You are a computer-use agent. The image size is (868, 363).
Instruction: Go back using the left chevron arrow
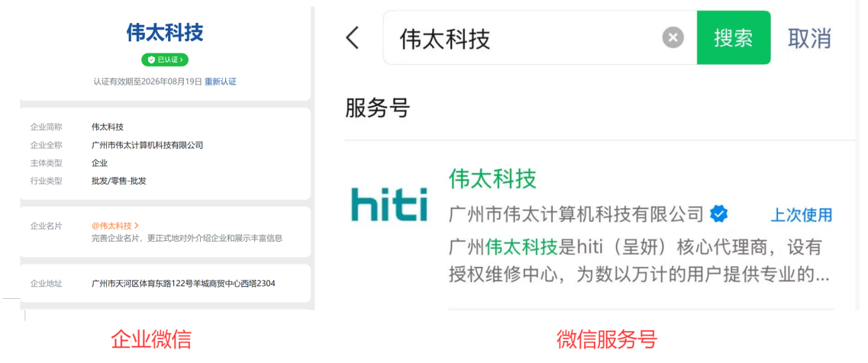click(352, 38)
